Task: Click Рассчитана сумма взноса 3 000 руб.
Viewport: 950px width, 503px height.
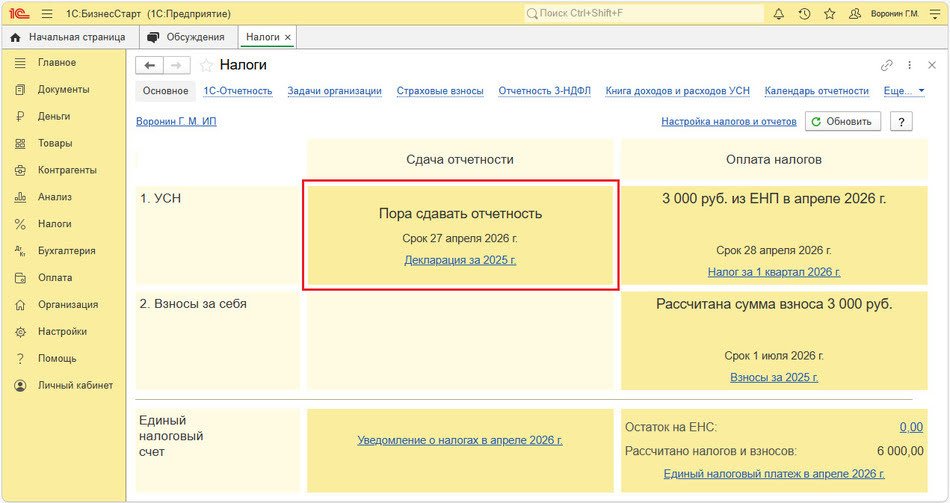Action: (774, 304)
